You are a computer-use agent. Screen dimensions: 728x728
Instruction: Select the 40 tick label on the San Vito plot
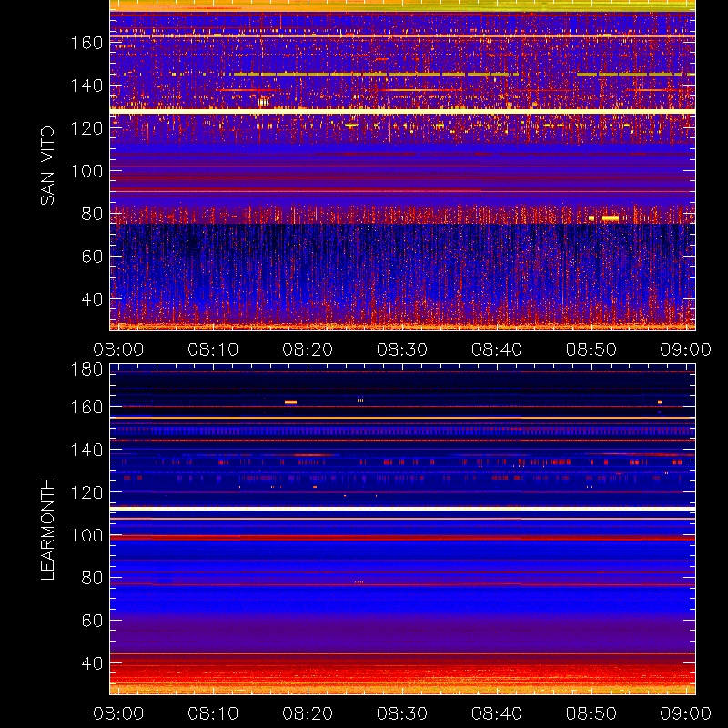coord(92,299)
